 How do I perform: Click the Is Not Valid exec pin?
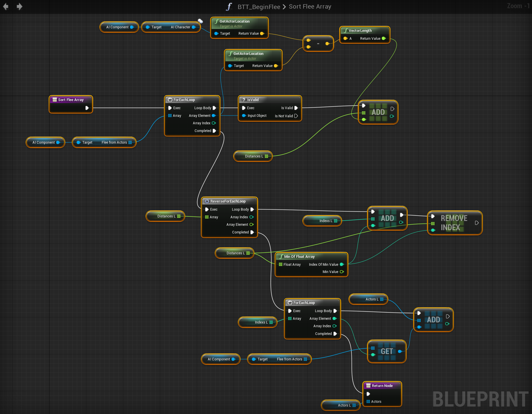(296, 116)
